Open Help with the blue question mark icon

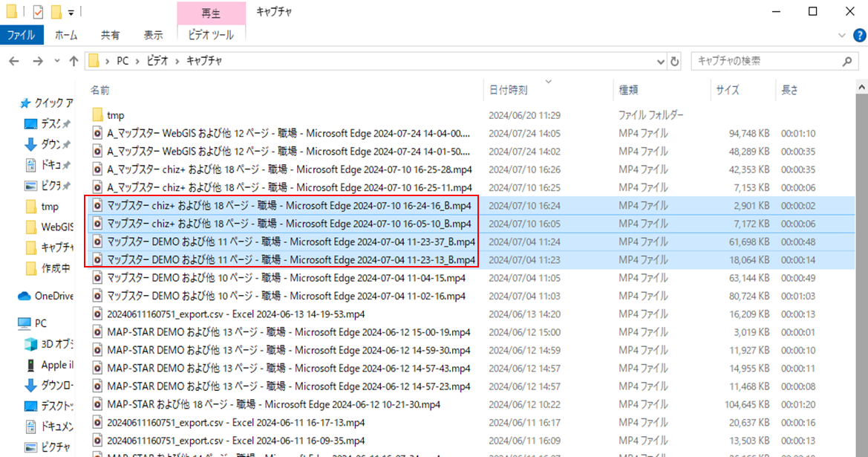[x=860, y=36]
